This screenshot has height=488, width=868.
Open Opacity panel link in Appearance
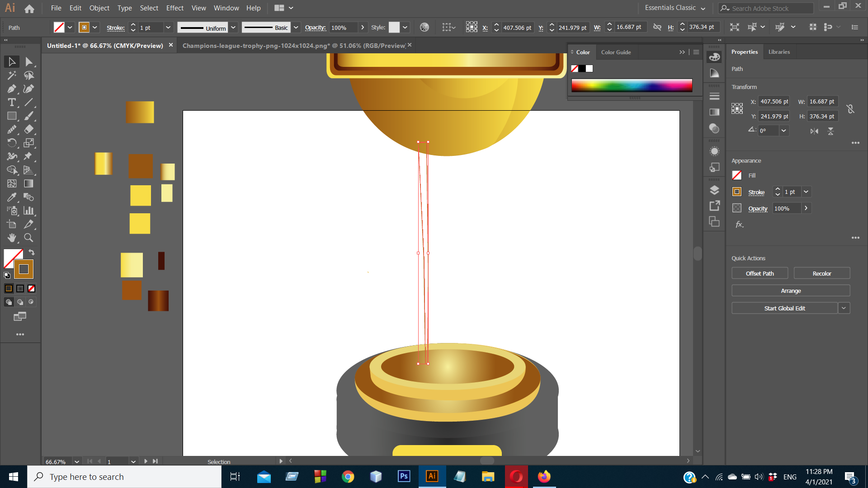click(758, 209)
